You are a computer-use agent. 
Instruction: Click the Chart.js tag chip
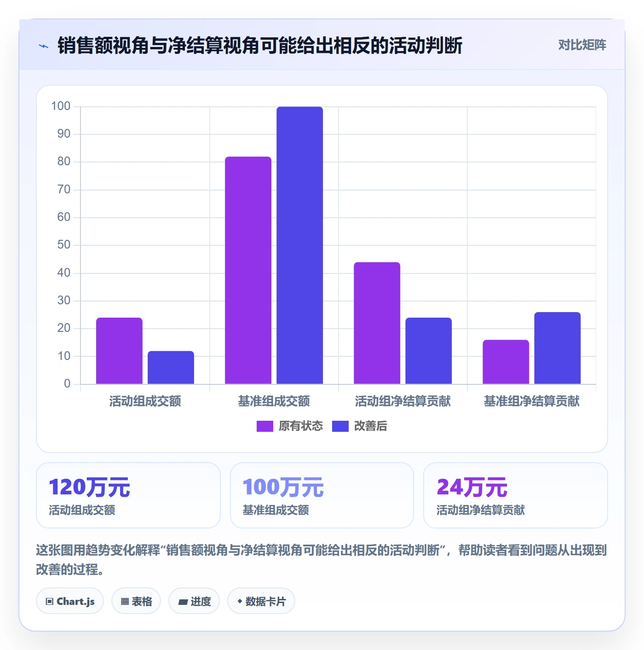click(x=70, y=601)
